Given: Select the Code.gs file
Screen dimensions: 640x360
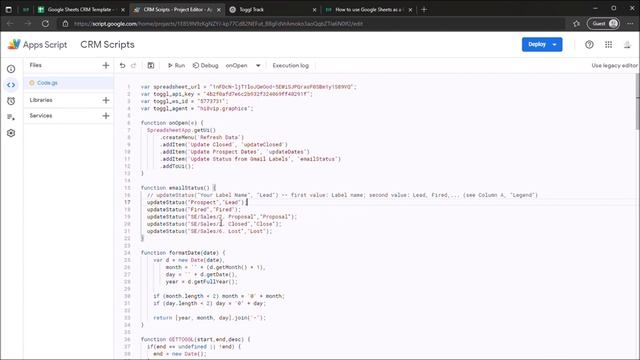Looking at the screenshot, I should (x=69, y=83).
